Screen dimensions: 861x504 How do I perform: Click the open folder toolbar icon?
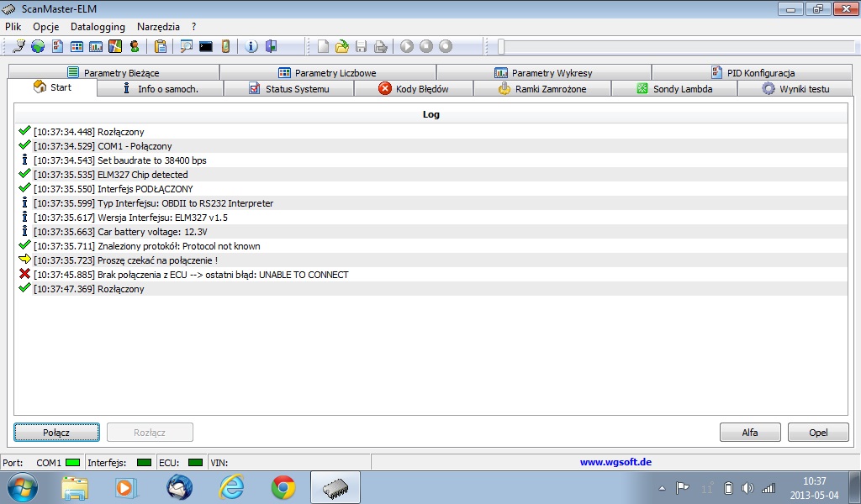click(x=342, y=46)
